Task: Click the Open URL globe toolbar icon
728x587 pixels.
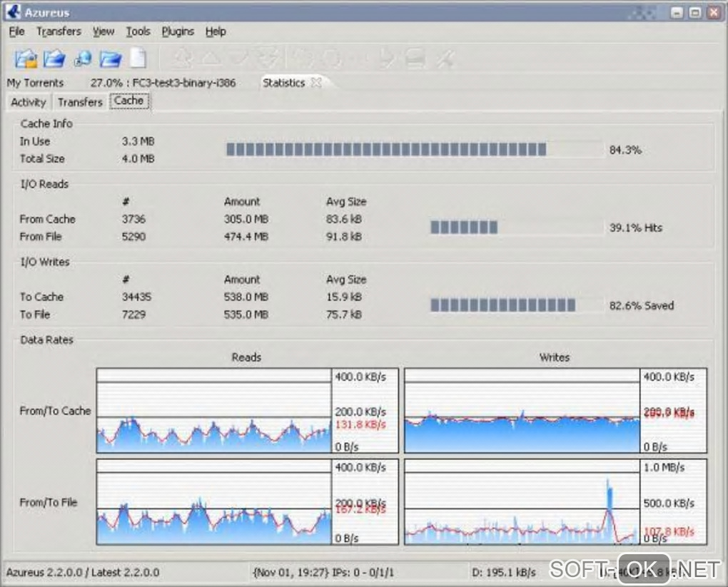Action: [x=83, y=58]
